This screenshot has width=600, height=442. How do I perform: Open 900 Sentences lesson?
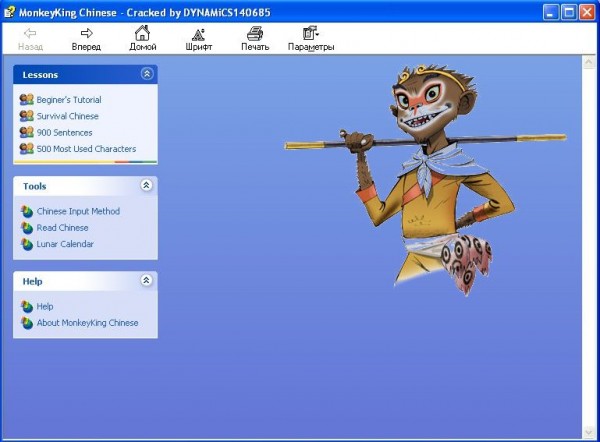click(x=65, y=132)
